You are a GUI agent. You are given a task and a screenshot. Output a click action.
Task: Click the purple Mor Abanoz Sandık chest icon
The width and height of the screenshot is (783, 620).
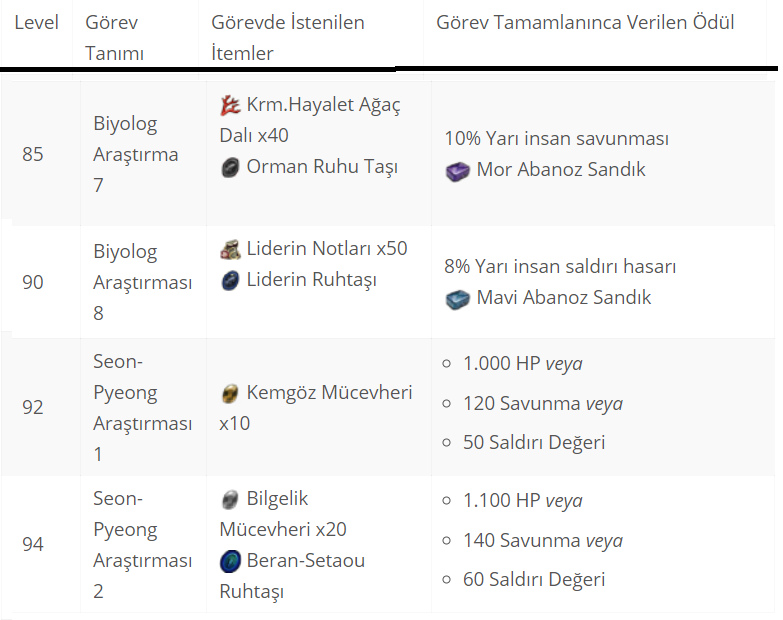(457, 171)
